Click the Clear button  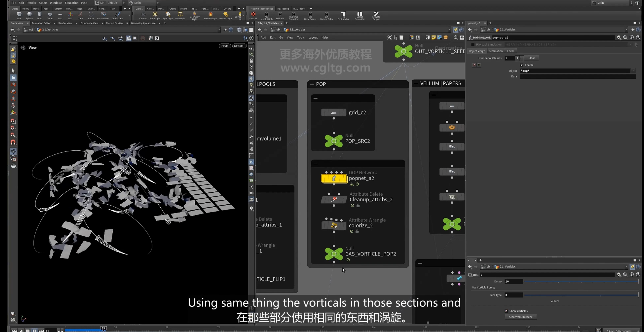[532, 58]
